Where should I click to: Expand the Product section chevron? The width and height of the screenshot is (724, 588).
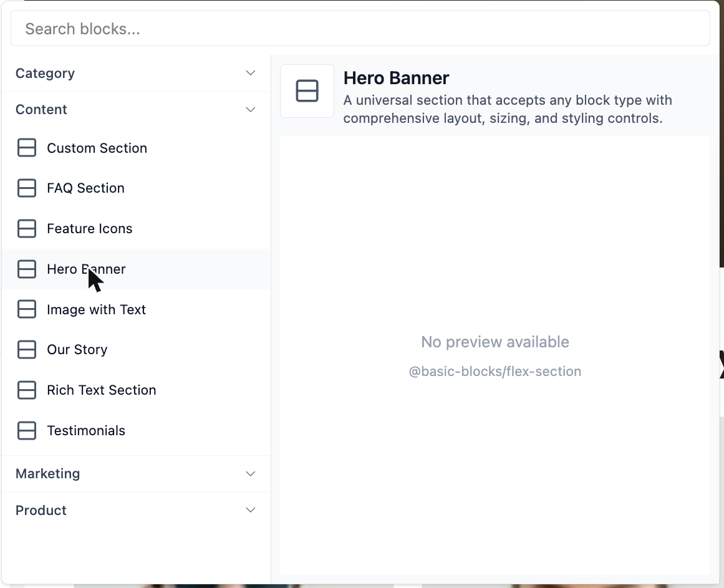[250, 510]
